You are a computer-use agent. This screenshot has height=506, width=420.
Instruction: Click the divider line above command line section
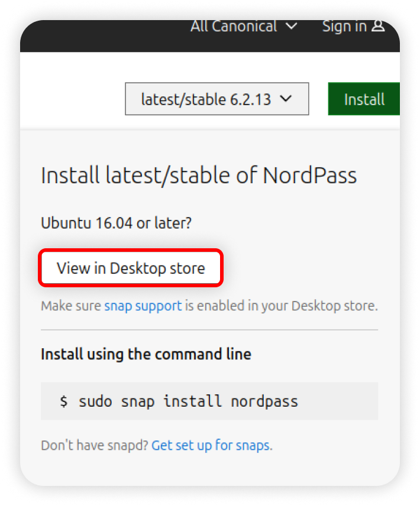click(x=209, y=330)
